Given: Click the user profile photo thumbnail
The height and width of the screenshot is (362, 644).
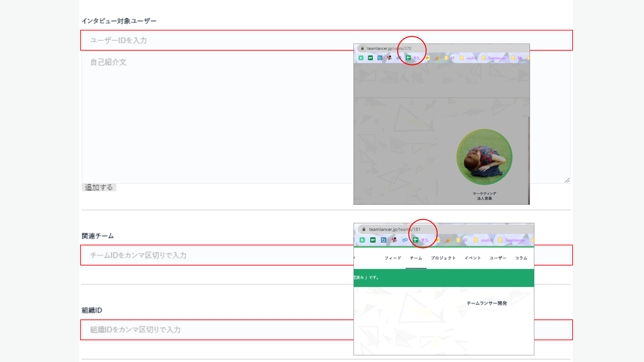Looking at the screenshot, I should click(484, 157).
